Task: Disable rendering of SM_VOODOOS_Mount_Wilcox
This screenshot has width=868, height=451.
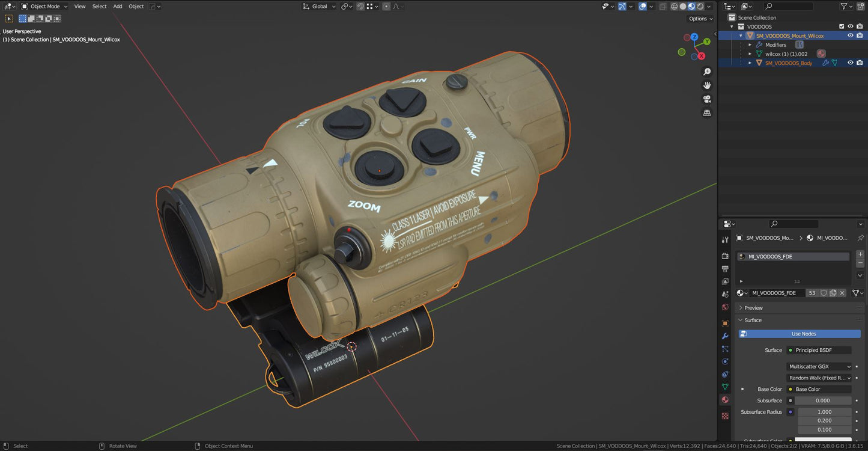Action: [x=860, y=35]
